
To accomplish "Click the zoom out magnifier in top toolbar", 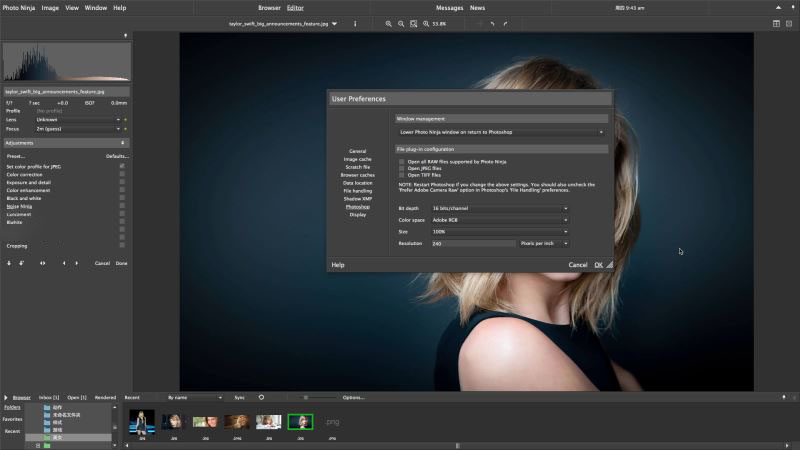I will 401,24.
